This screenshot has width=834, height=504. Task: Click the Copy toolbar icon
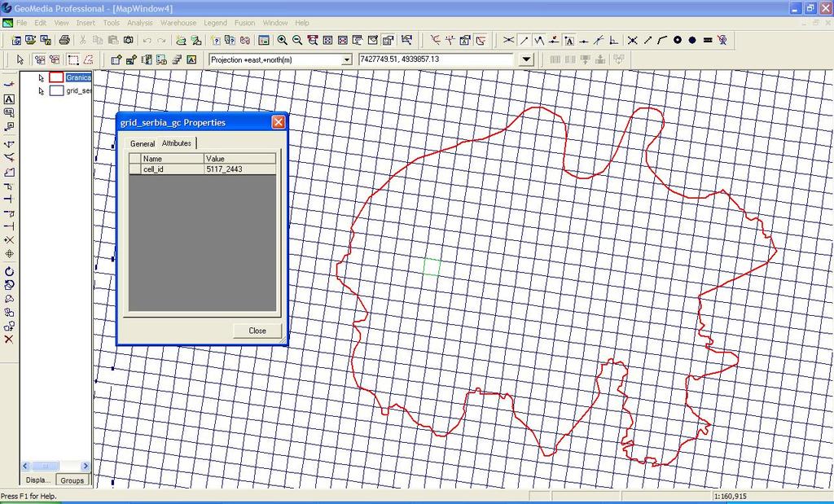click(98, 40)
